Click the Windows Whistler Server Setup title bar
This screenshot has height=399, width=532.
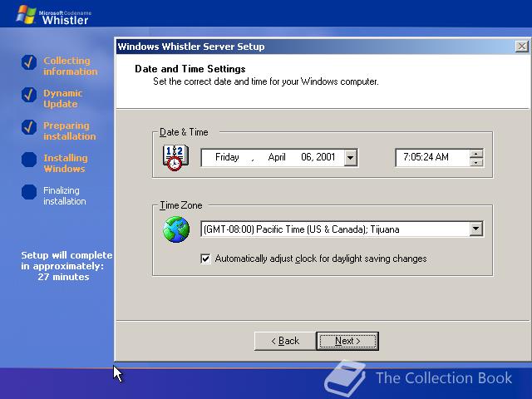tap(316, 47)
